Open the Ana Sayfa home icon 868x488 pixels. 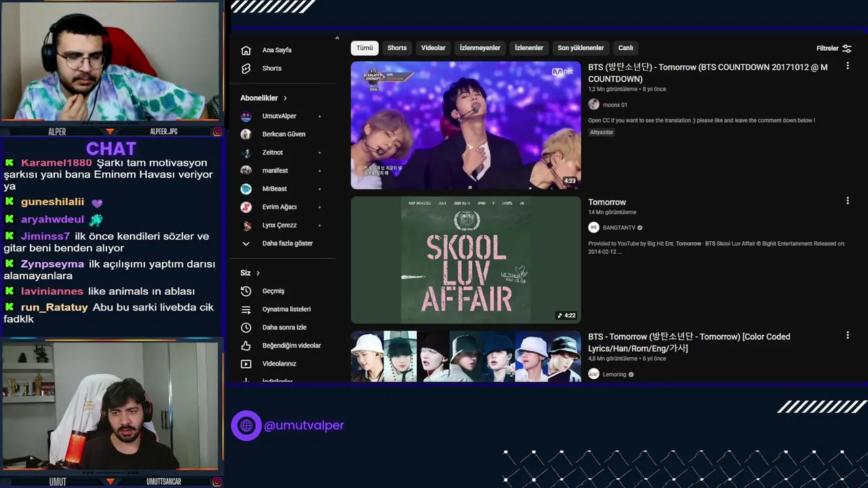[246, 50]
